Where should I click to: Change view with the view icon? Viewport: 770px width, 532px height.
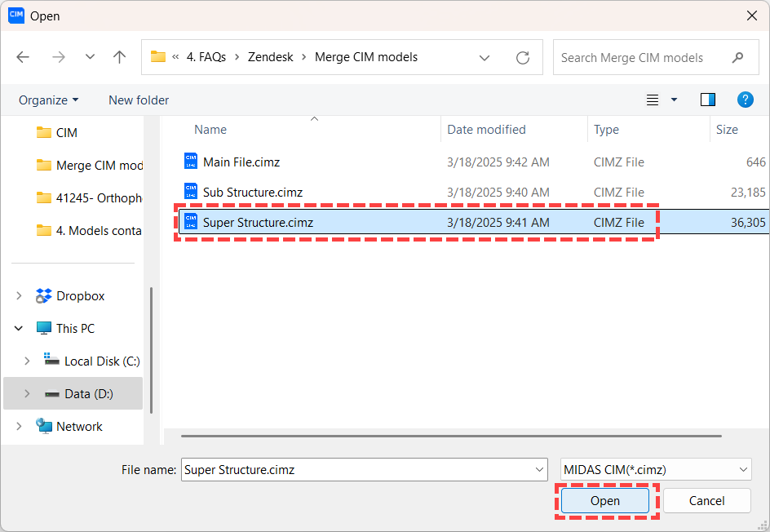(x=653, y=100)
